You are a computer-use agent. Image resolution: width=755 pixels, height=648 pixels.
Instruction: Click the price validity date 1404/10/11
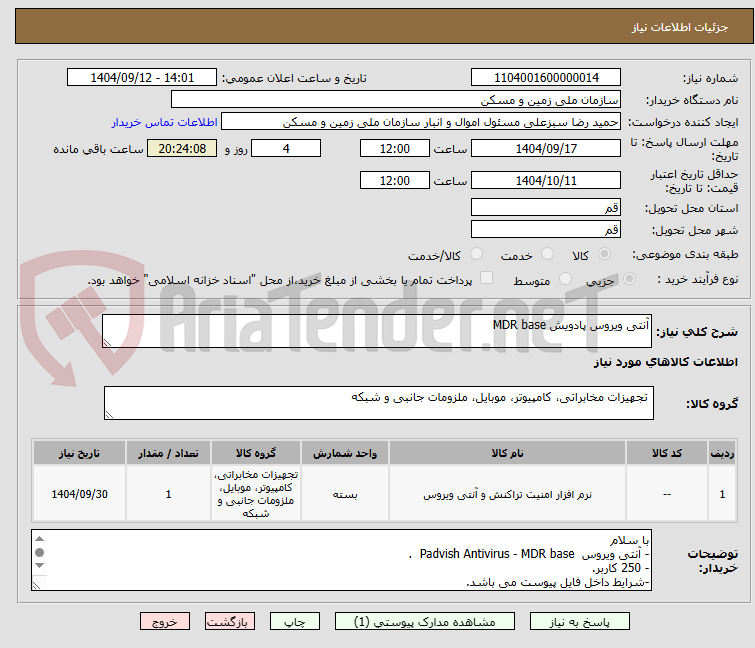(546, 180)
